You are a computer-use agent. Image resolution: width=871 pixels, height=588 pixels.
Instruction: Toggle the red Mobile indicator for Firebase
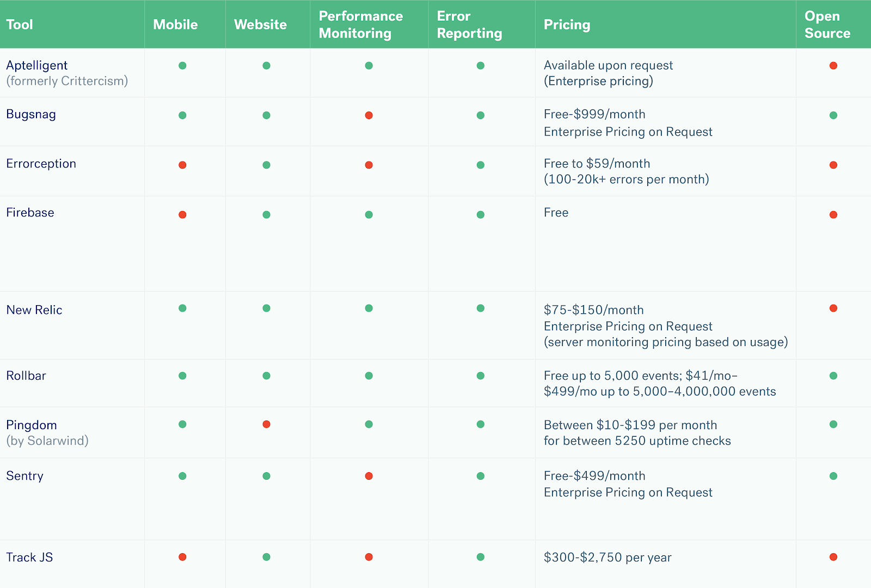(183, 214)
